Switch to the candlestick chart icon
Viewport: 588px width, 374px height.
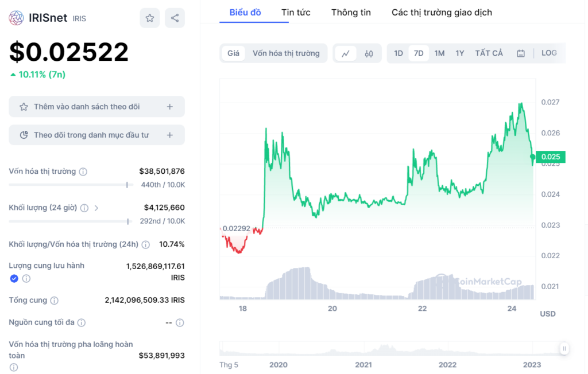pyautogui.click(x=369, y=53)
